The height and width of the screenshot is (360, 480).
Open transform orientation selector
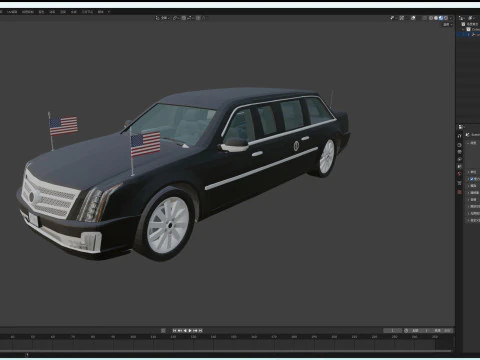click(163, 18)
